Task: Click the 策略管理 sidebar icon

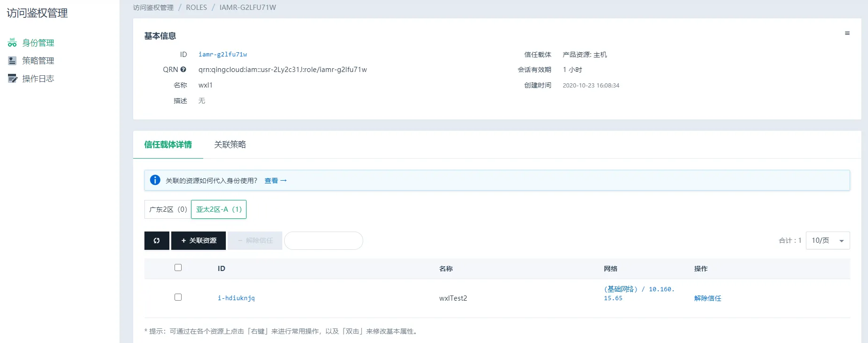Action: pyautogui.click(x=12, y=61)
